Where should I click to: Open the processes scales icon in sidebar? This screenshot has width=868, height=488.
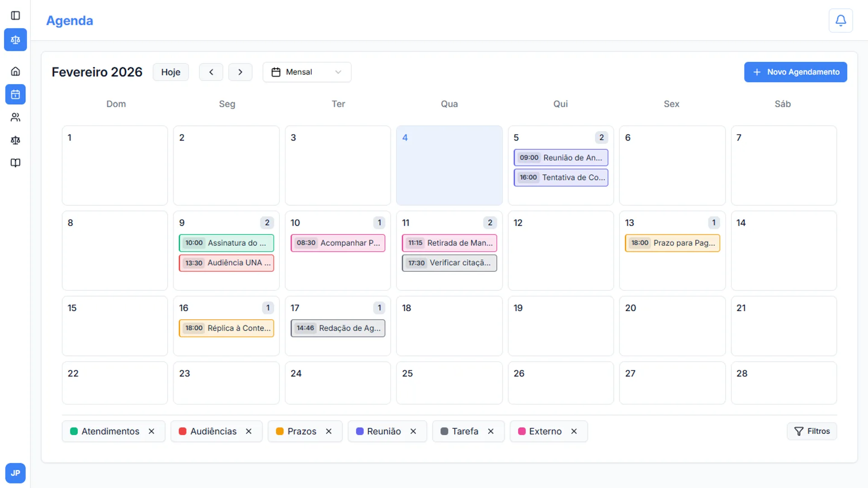15,140
